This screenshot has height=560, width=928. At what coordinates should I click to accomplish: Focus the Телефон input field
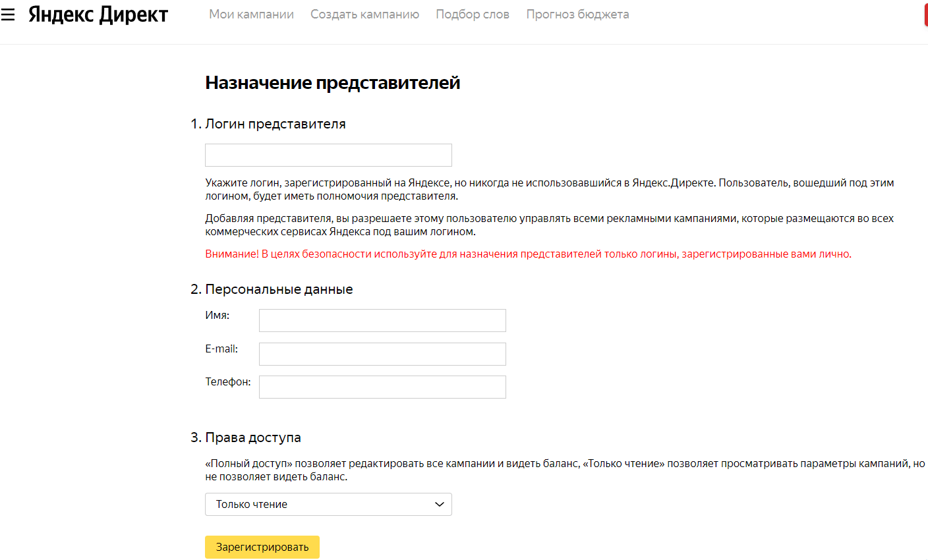[x=382, y=387]
